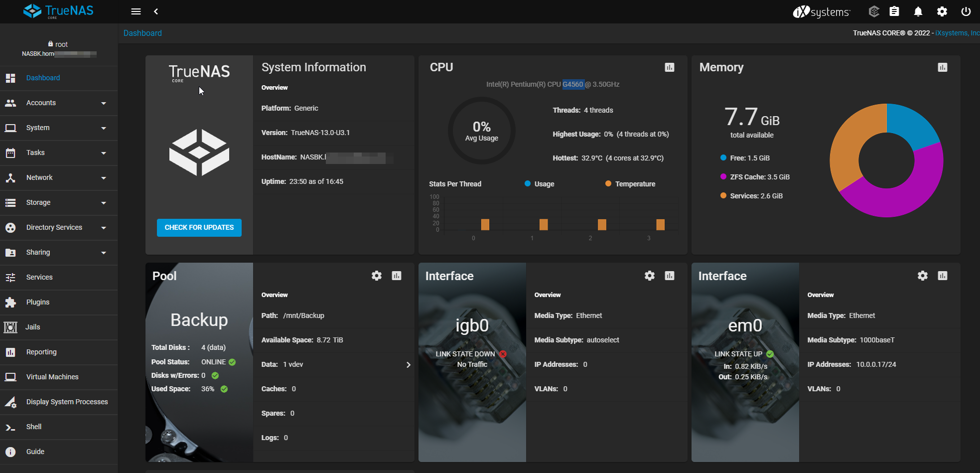980x473 pixels.
Task: Expand the Network menu arrow
Action: 104,178
